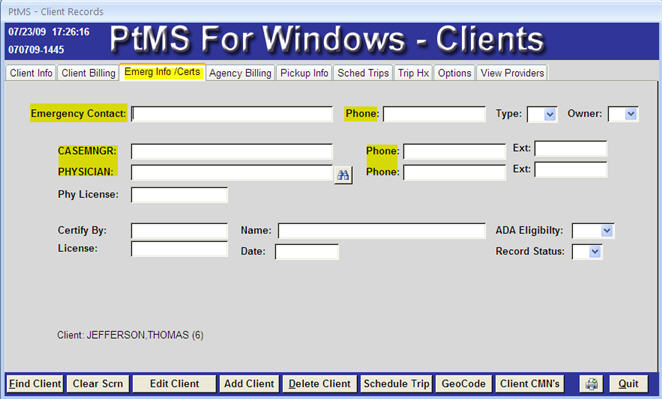Screen dimensions: 662x399
Task: Click the Certify By field
Action: pos(179,231)
